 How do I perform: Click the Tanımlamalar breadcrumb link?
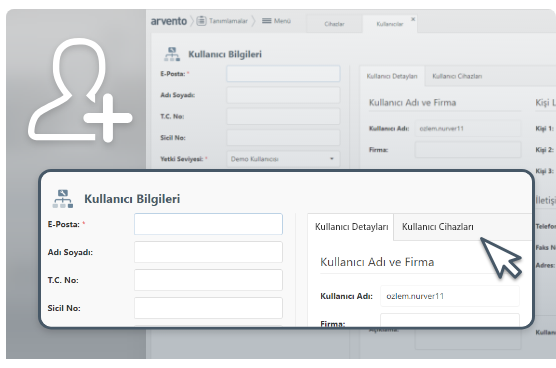[x=228, y=21]
